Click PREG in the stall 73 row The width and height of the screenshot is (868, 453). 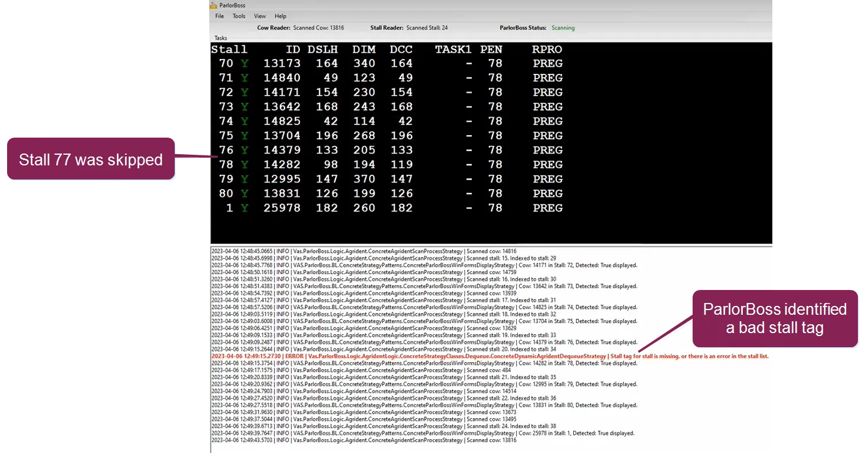click(547, 107)
